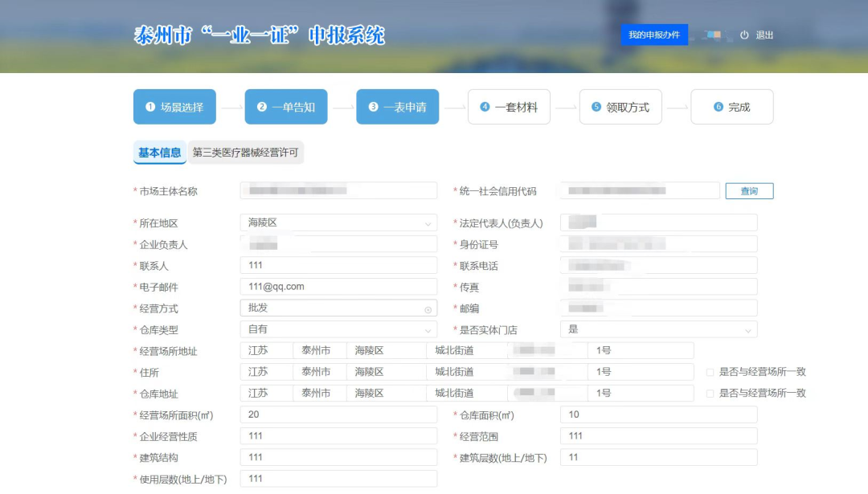Click the power icon next to 退出
The width and height of the screenshot is (868, 494).
click(744, 35)
